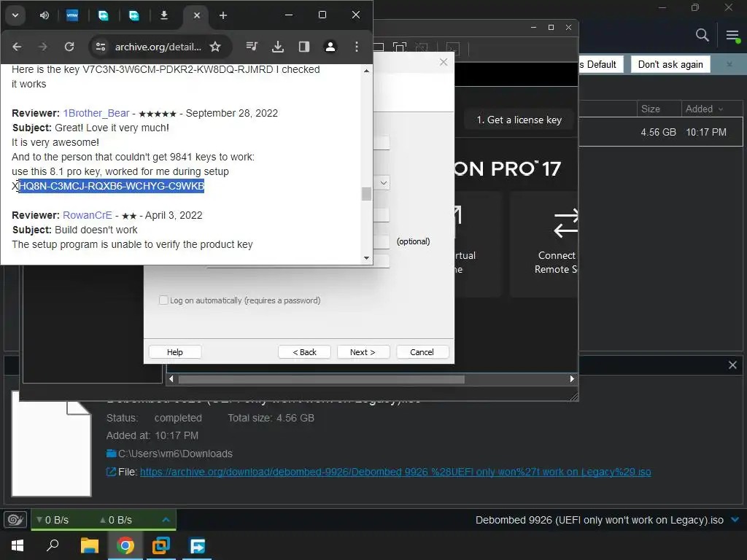Click the ISO file thumbnail icon
This screenshot has height=560, width=747.
point(52,444)
